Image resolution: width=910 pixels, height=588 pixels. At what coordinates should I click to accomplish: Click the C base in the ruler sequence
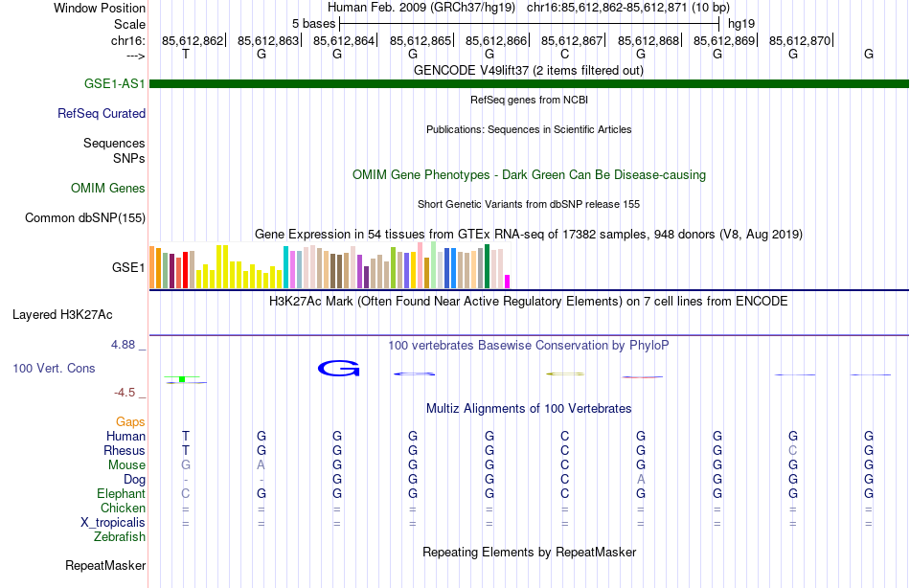pyautogui.click(x=565, y=54)
